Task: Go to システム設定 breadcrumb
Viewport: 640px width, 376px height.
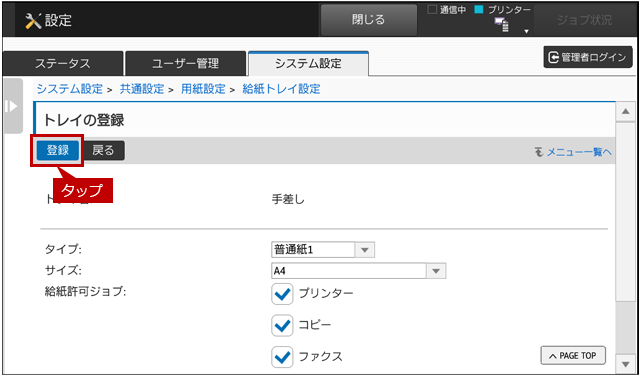Action: pos(70,89)
